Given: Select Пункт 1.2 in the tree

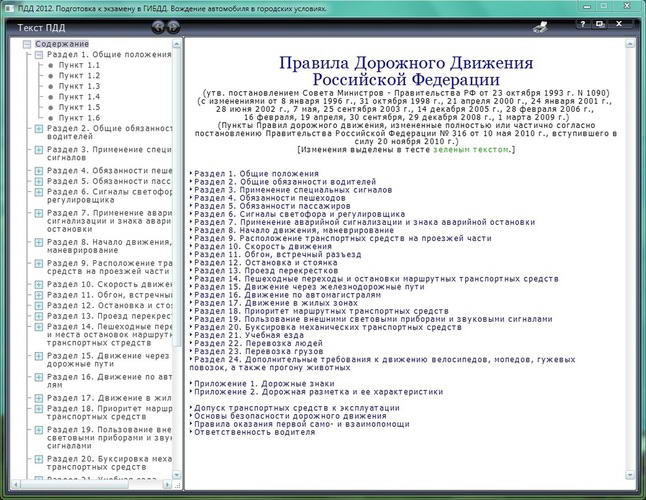Looking at the screenshot, I should point(79,76).
